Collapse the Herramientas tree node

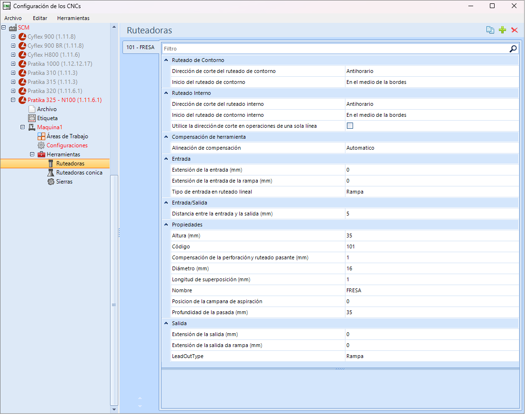32,154
